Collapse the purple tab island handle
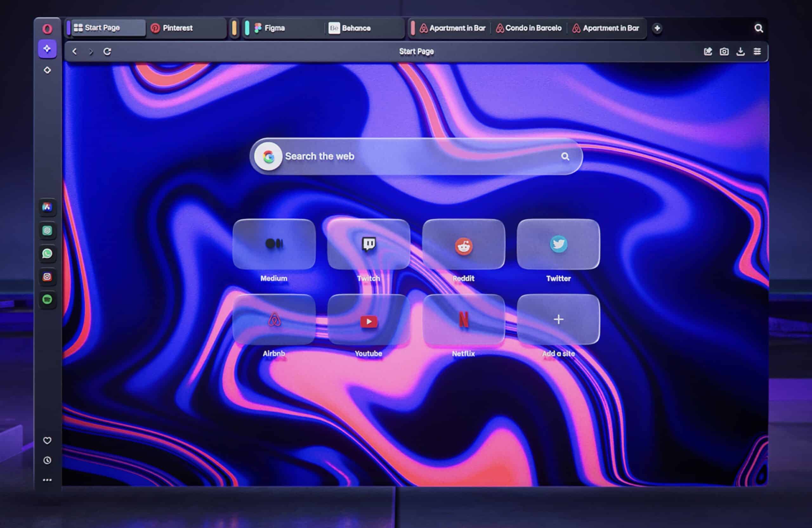The image size is (812, 528). pyautogui.click(x=69, y=28)
